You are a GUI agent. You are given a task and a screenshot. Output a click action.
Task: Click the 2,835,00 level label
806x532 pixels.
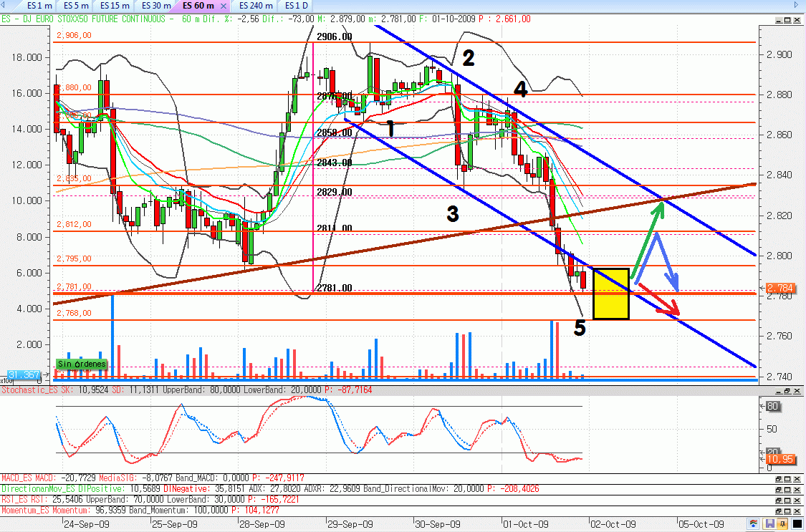point(74,179)
